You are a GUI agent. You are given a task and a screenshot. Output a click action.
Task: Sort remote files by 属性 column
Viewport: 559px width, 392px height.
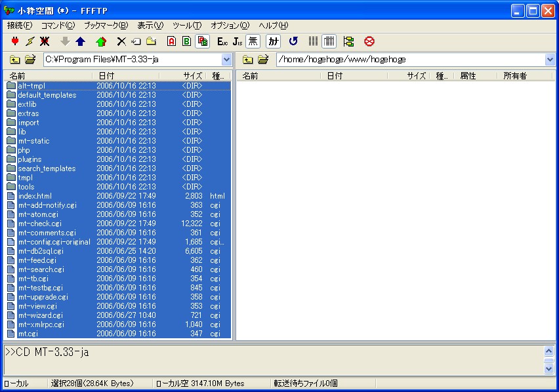(x=475, y=76)
